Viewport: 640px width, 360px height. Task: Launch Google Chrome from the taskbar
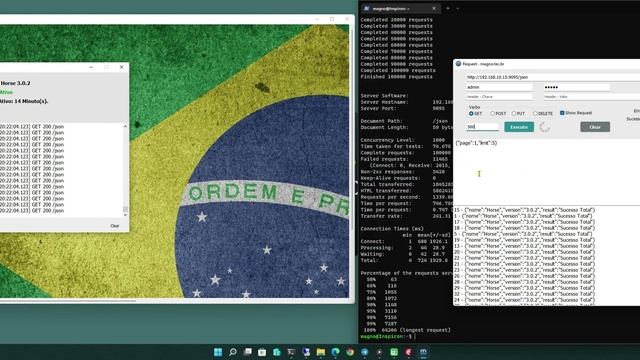[350, 352]
